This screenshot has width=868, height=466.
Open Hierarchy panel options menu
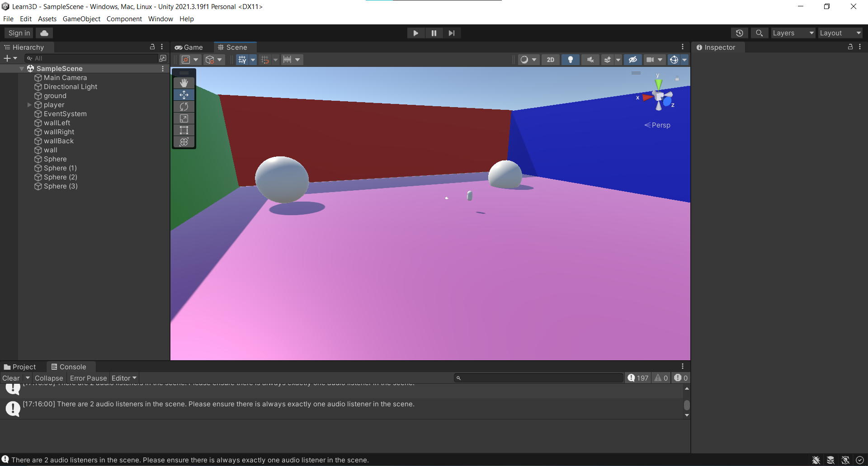click(x=162, y=47)
